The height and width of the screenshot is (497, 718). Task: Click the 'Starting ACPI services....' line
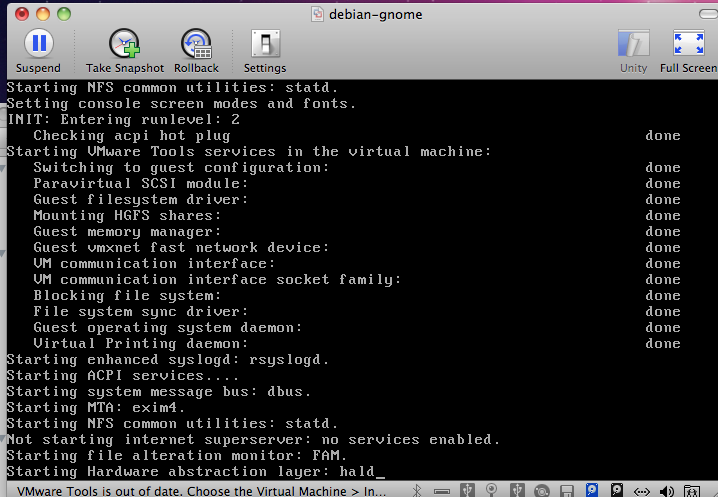pos(123,376)
